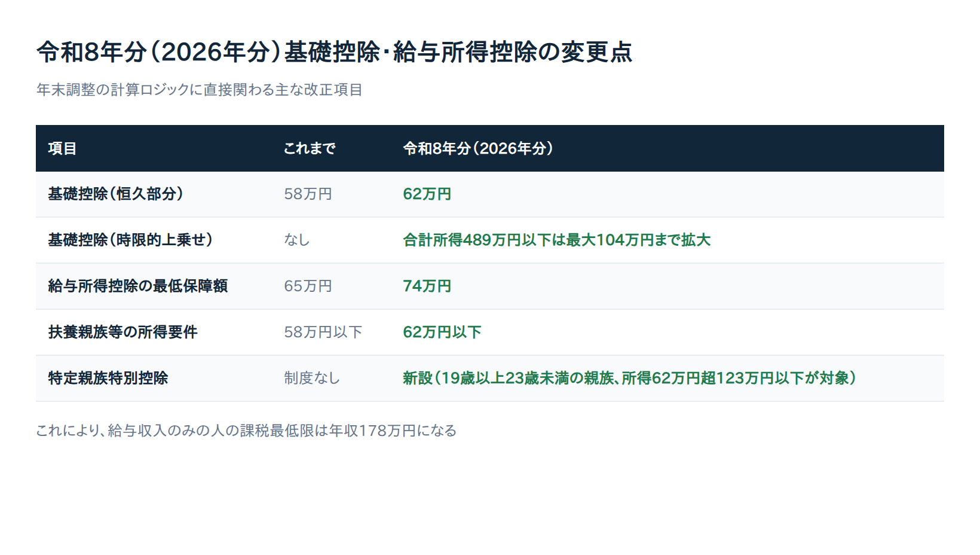Viewport: 980px width, 555px height.
Task: Click the これまで column header
Action: point(310,148)
